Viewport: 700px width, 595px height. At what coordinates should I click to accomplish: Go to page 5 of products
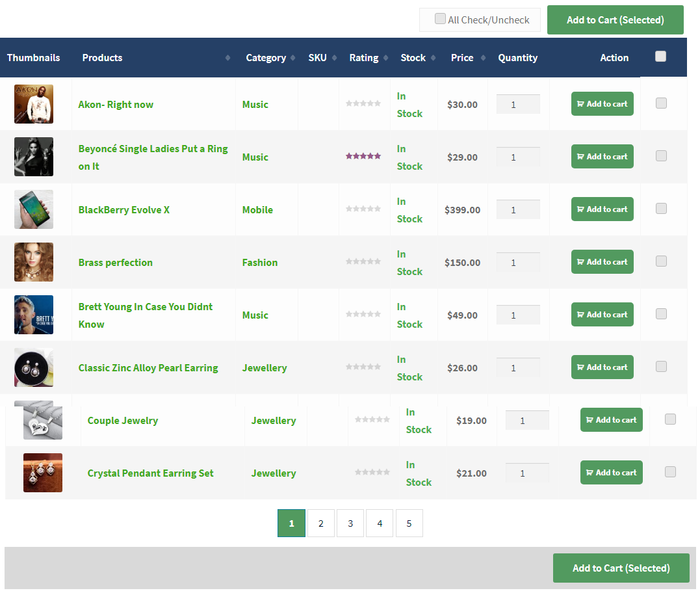pyautogui.click(x=409, y=523)
